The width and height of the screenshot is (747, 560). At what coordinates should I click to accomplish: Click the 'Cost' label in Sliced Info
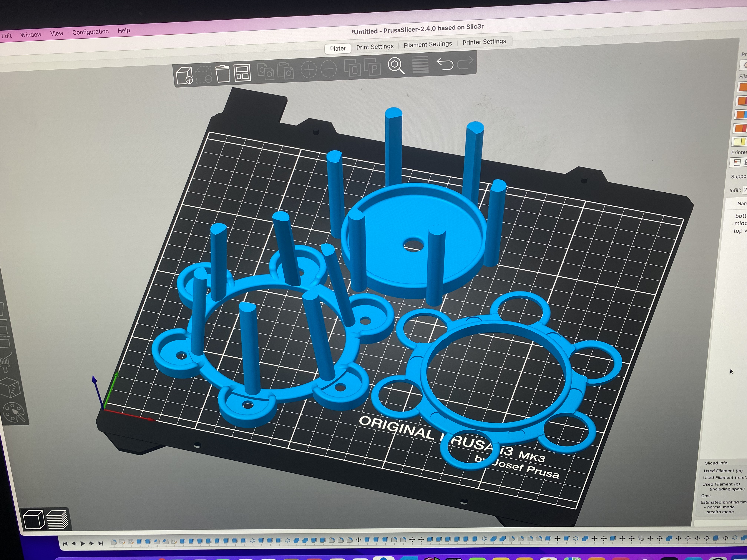pyautogui.click(x=706, y=496)
